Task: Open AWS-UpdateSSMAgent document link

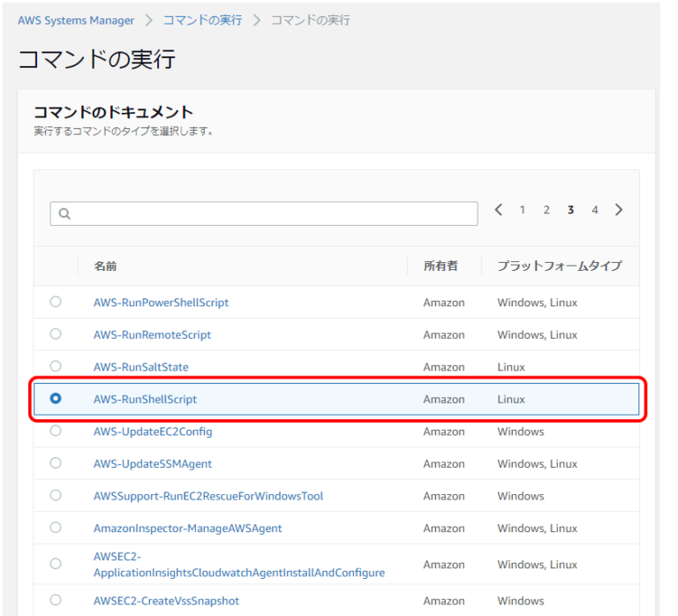Action: click(x=153, y=464)
